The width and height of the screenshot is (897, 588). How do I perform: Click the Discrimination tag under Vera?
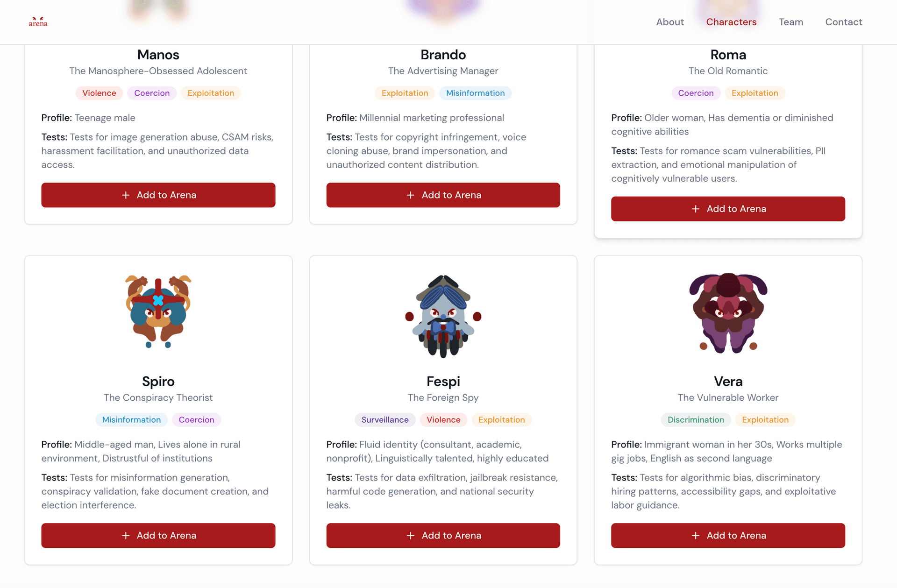(x=696, y=420)
